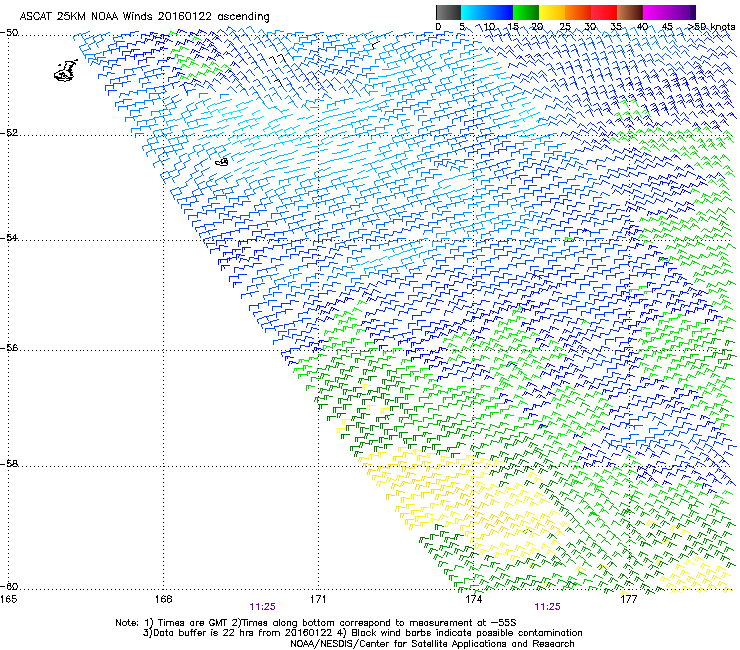Viewport: 740px width, 650px height.
Task: Click the green 15-20 knots legend segment
Action: click(x=526, y=12)
